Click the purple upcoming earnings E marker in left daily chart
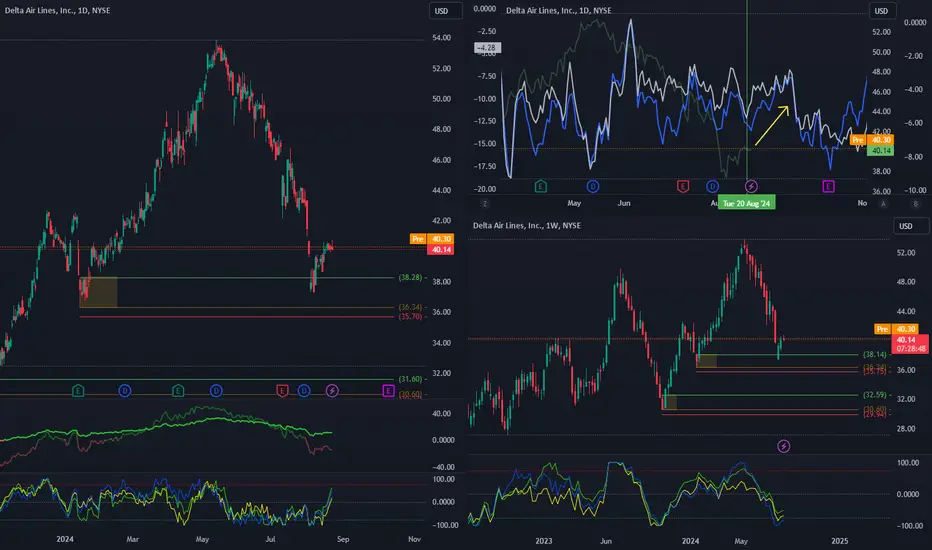Image resolution: width=932 pixels, height=550 pixels. coord(388,391)
